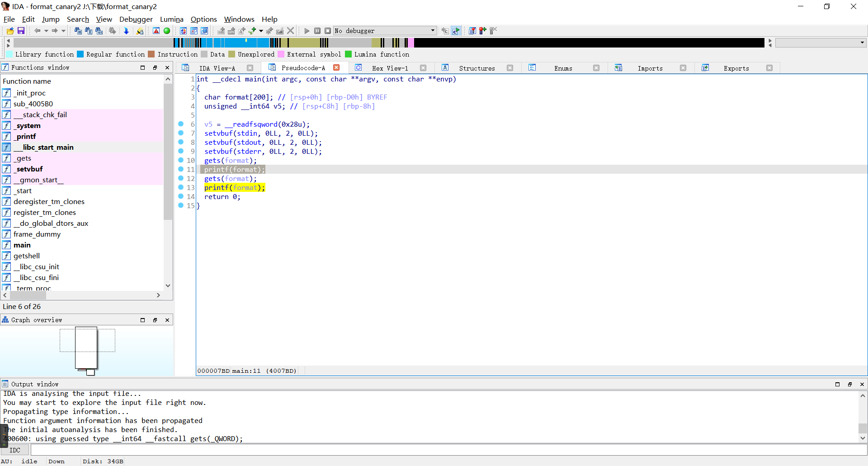Click the blue down arrow icon
Viewport: 868px width, 466px height.
126,31
